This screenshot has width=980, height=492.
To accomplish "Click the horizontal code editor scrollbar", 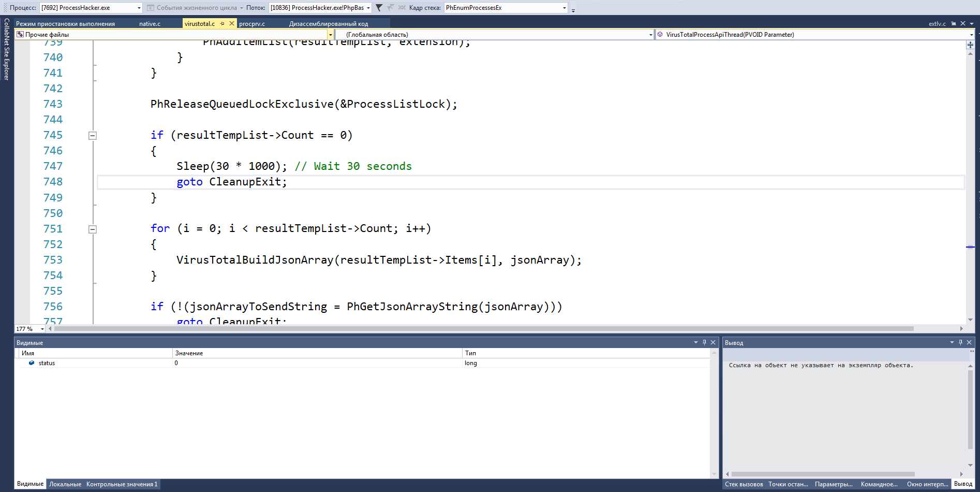I will tap(484, 329).
